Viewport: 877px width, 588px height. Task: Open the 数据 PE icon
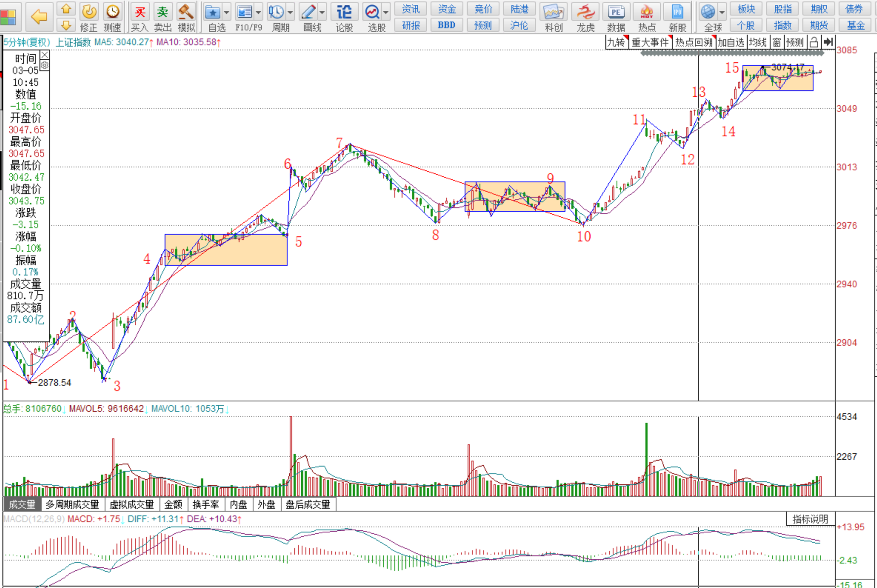point(616,12)
